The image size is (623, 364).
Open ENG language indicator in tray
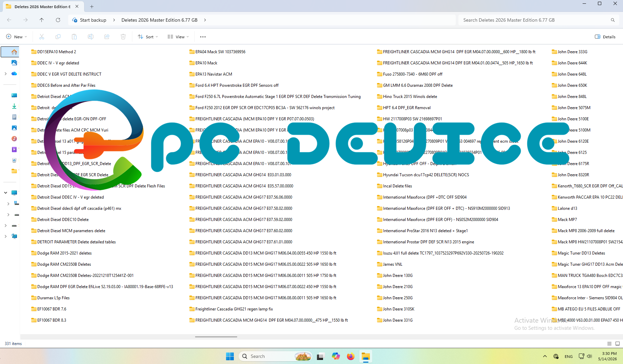[x=569, y=356]
